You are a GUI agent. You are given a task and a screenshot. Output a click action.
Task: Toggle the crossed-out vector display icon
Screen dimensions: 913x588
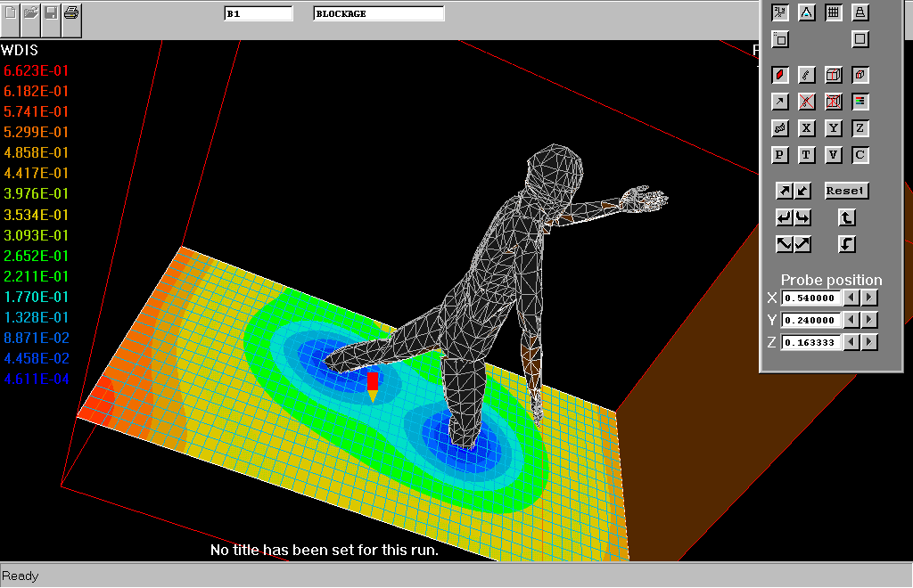coord(806,102)
